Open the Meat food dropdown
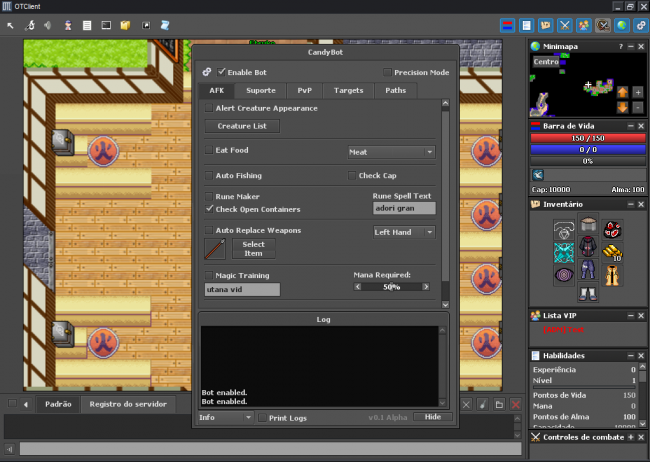650x462 pixels. point(391,152)
